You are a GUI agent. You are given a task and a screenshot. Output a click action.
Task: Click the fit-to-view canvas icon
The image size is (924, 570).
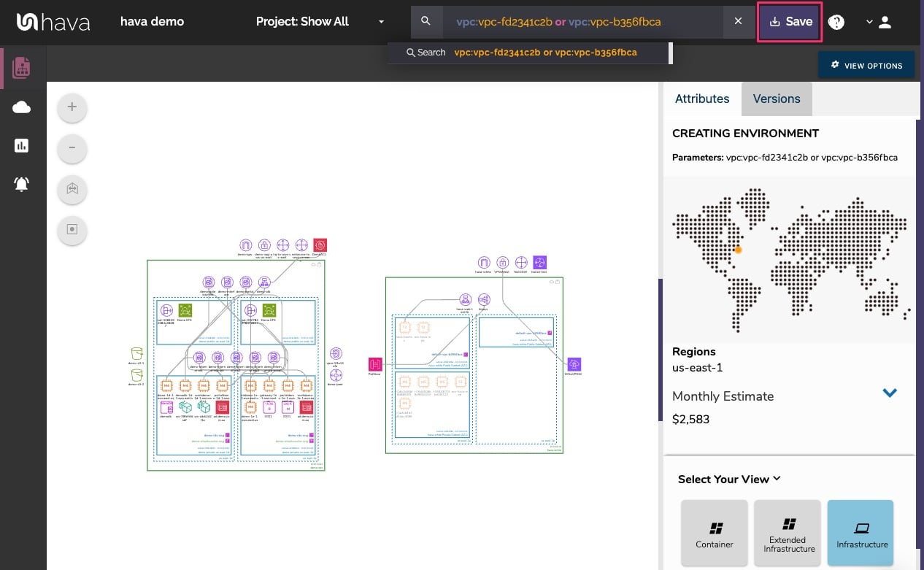[72, 190]
